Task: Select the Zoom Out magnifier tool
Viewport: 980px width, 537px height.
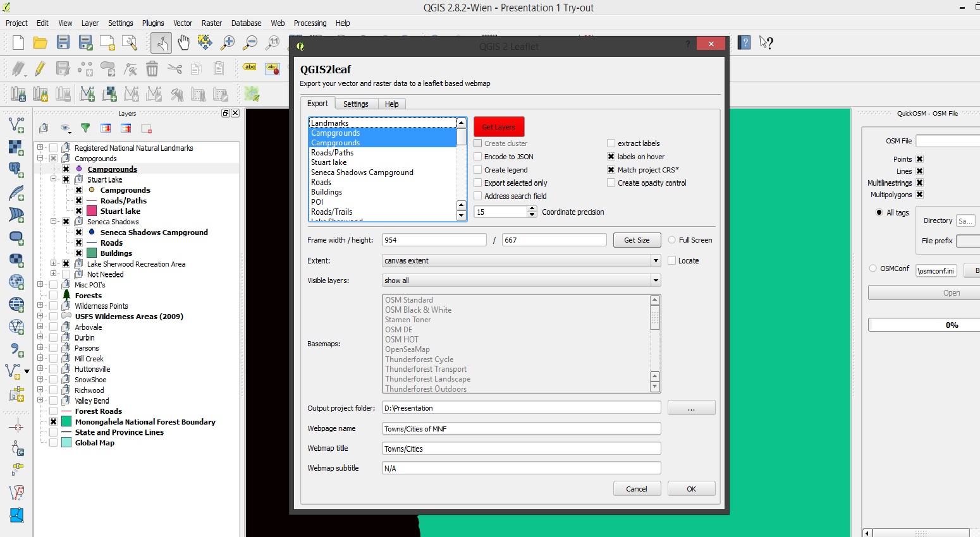Action: pyautogui.click(x=250, y=43)
